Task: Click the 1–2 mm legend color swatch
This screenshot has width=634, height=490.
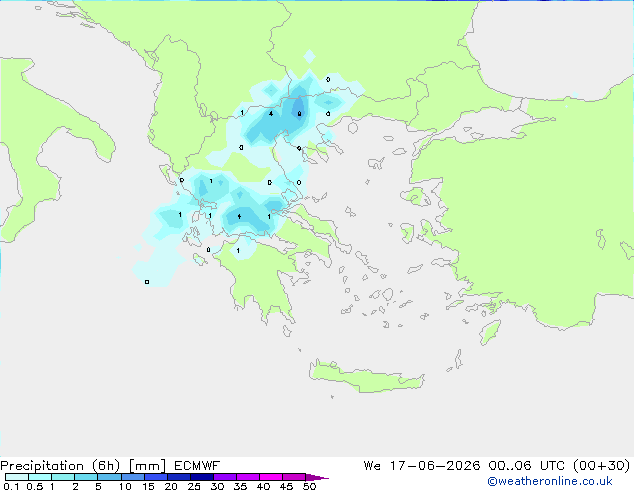Action: [63, 477]
